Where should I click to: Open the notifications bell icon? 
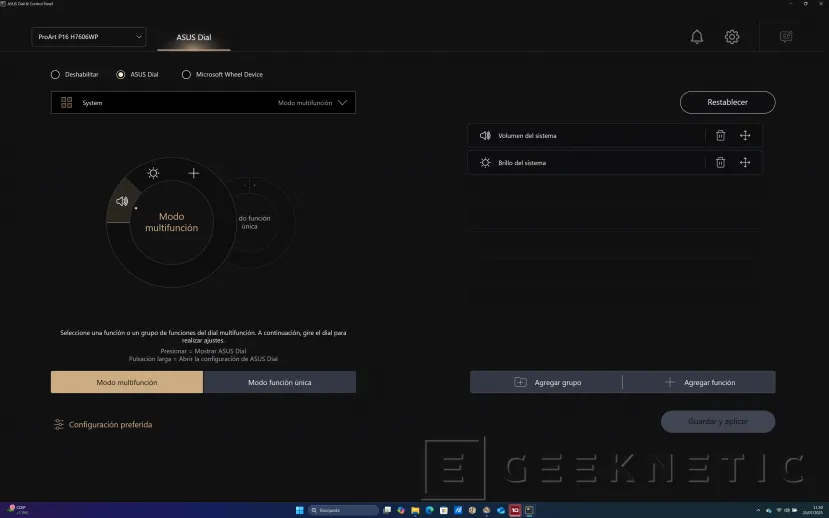(697, 36)
